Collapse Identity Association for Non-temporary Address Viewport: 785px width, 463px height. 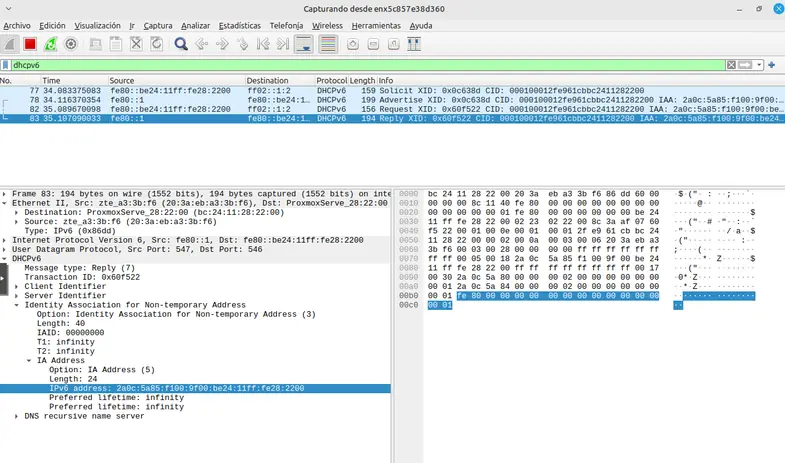[x=17, y=305]
